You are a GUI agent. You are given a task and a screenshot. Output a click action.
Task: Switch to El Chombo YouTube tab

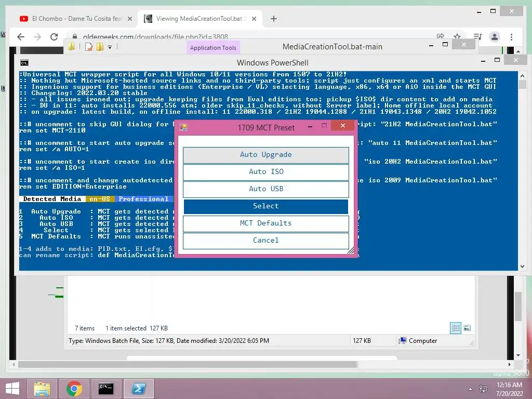coord(76,19)
